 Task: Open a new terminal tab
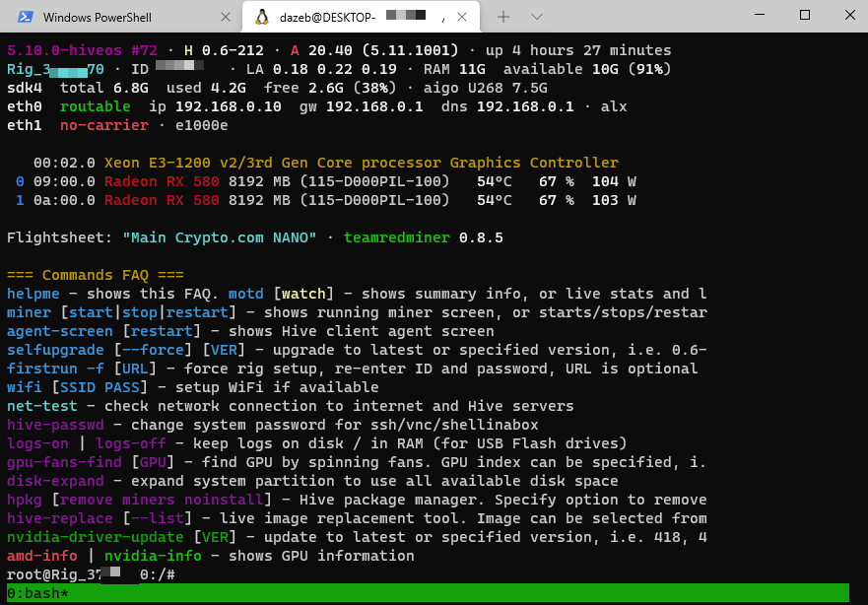502,17
